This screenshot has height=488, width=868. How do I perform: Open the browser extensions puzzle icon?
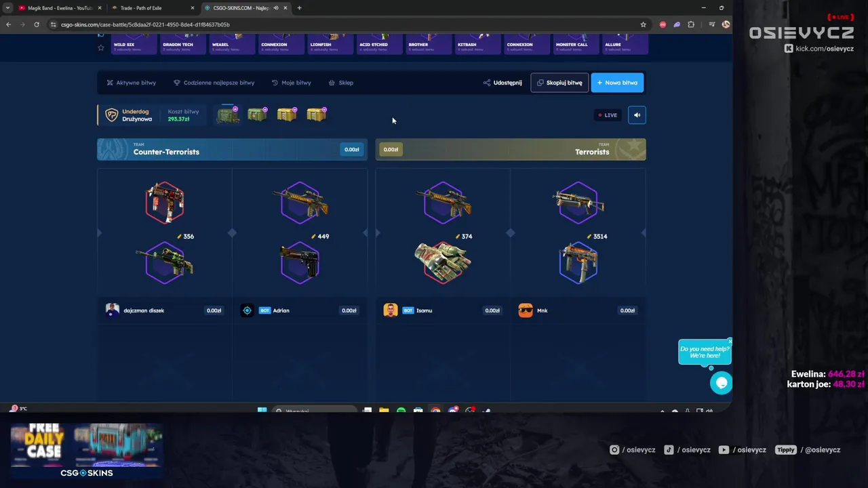691,24
